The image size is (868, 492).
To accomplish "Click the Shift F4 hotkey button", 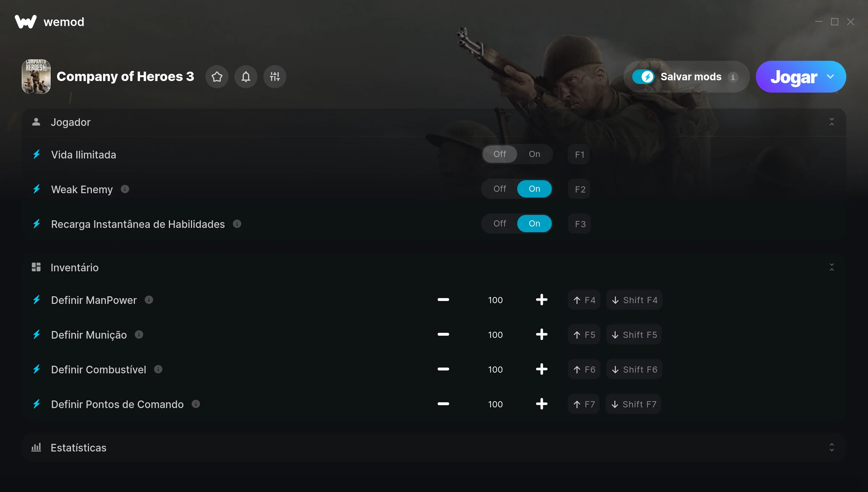I will click(x=634, y=300).
